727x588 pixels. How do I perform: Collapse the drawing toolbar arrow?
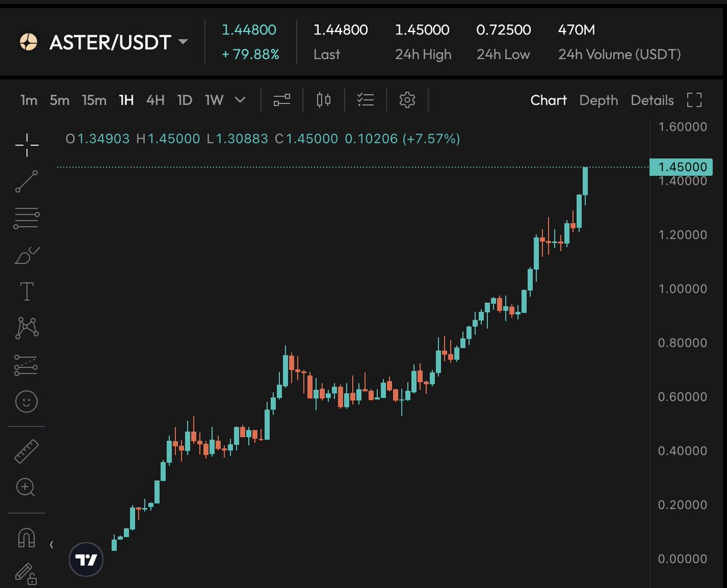point(51,544)
